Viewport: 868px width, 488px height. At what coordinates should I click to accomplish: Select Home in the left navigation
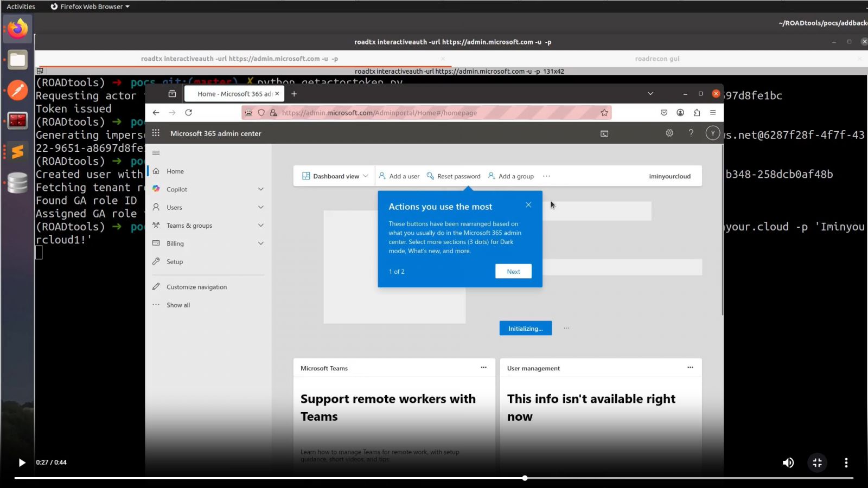[175, 171]
